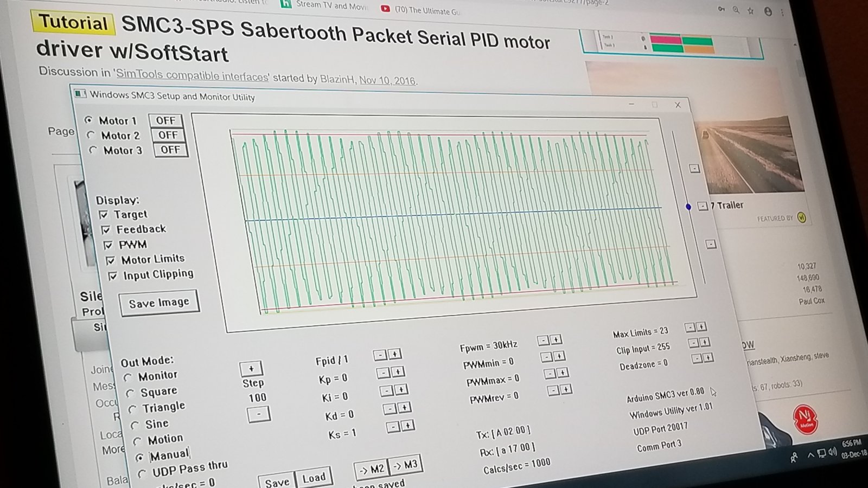
Task: Toggle Motor 2 OFF button
Action: 168,135
